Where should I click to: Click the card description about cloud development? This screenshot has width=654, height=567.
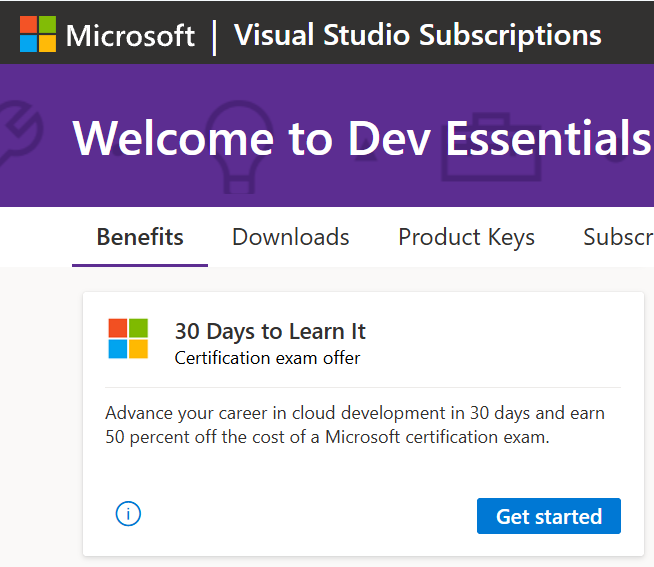click(355, 425)
